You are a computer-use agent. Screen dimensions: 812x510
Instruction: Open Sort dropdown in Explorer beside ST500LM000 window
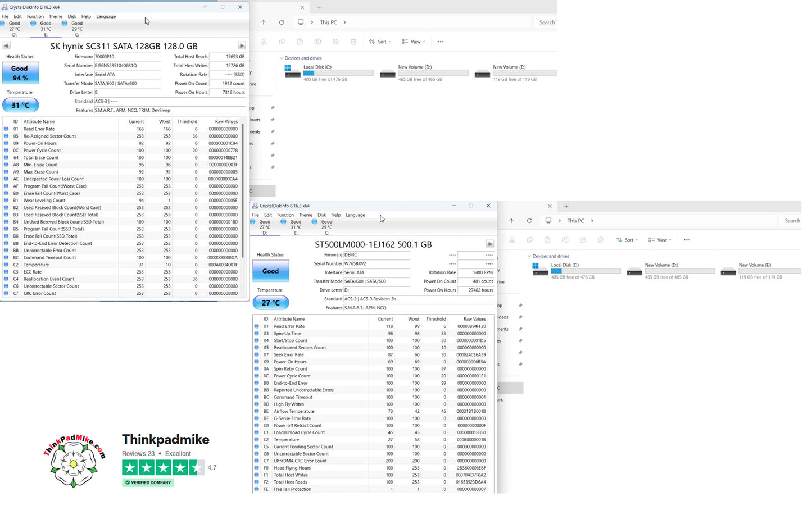(627, 240)
